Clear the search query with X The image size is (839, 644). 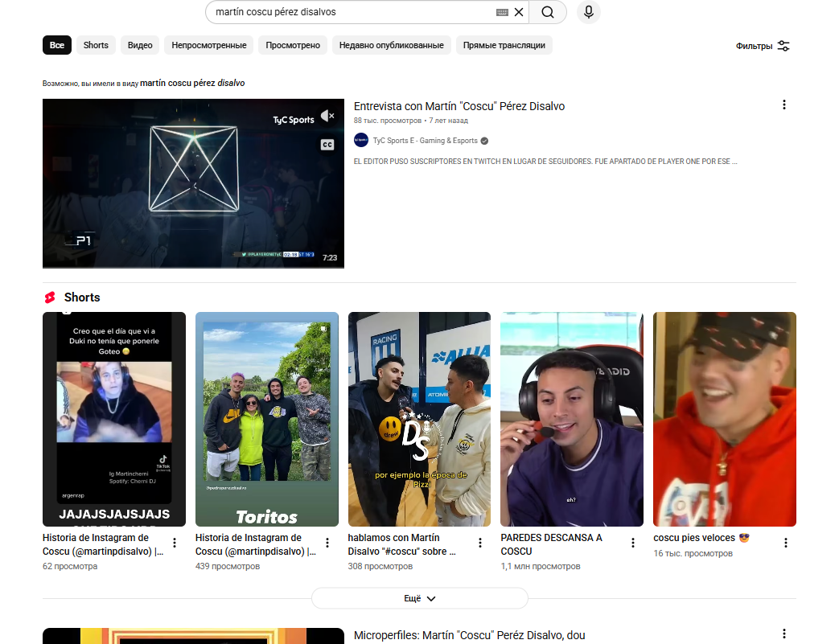(519, 12)
